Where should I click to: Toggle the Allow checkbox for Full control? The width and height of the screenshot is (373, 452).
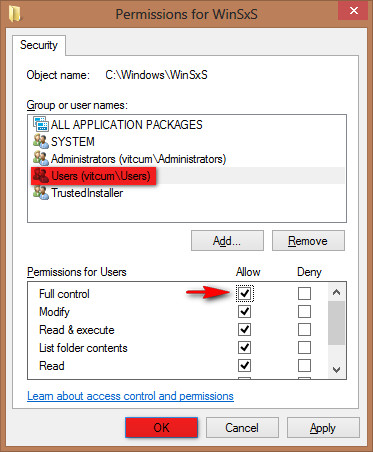[245, 294]
